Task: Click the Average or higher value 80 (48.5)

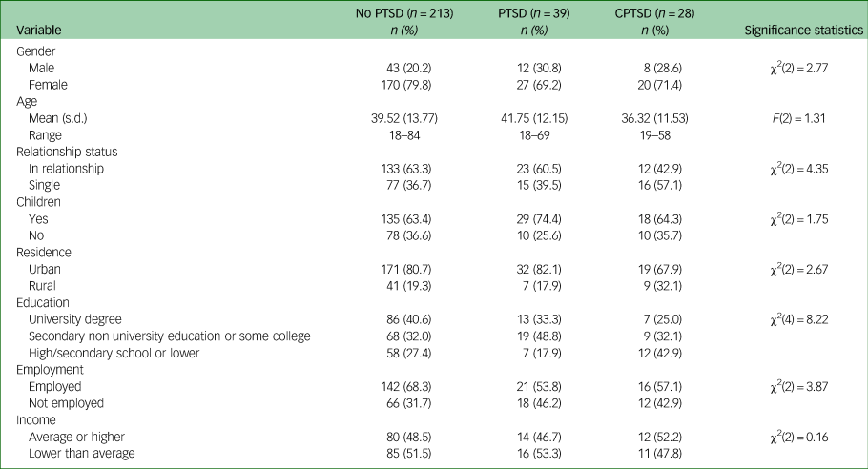Action: click(401, 438)
